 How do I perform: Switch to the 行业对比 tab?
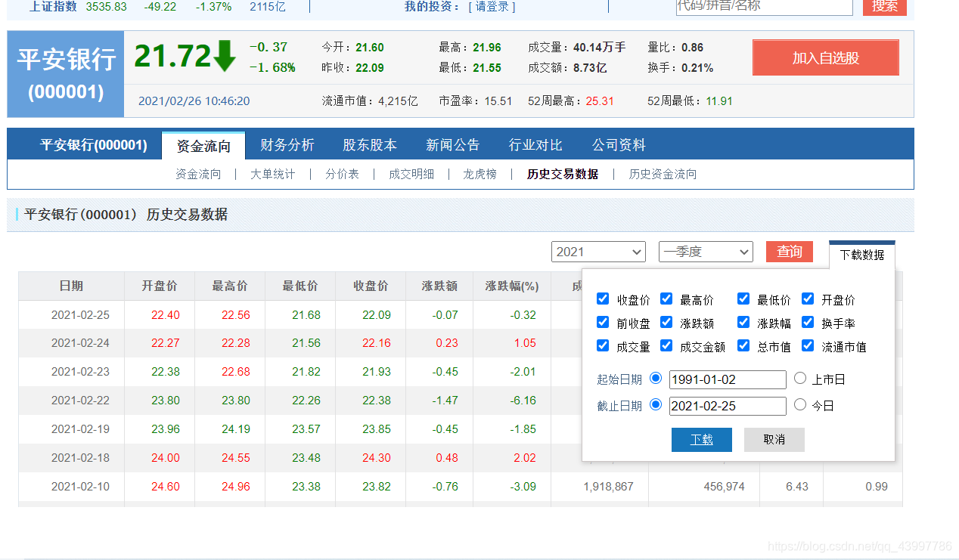click(535, 144)
